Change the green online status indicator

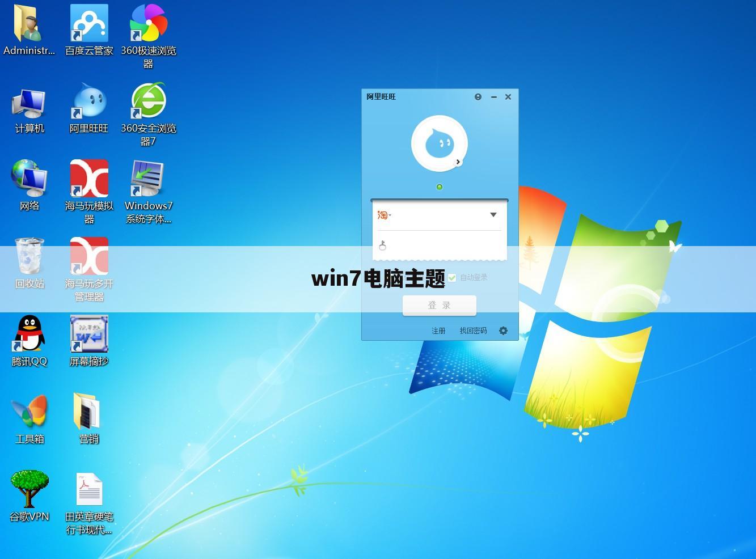point(440,187)
